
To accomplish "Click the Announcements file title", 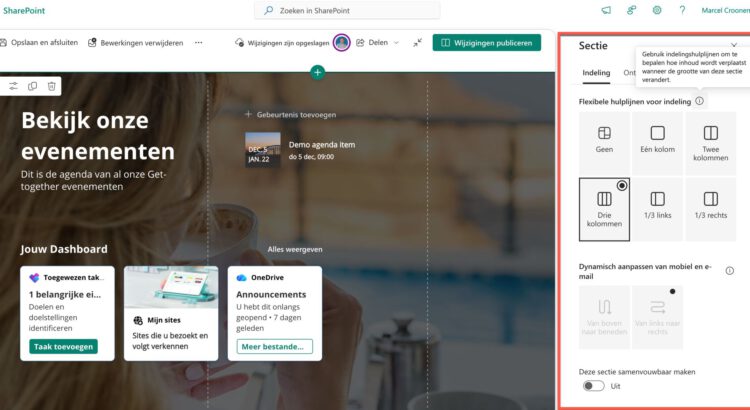I will point(271,294).
